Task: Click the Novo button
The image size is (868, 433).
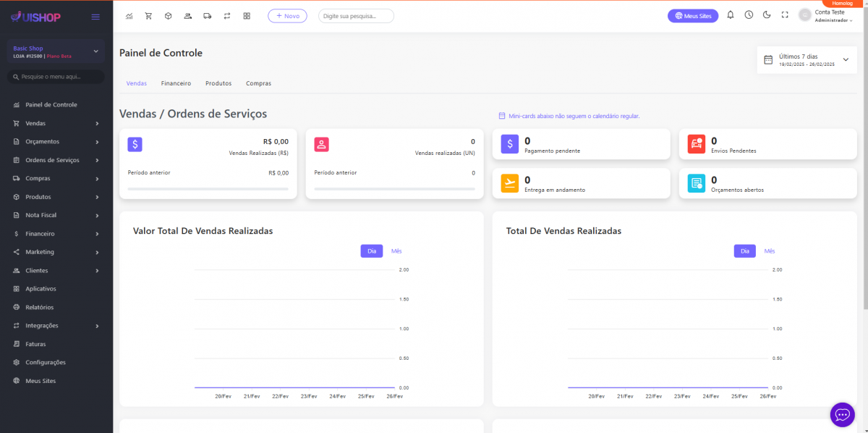Action: point(287,16)
